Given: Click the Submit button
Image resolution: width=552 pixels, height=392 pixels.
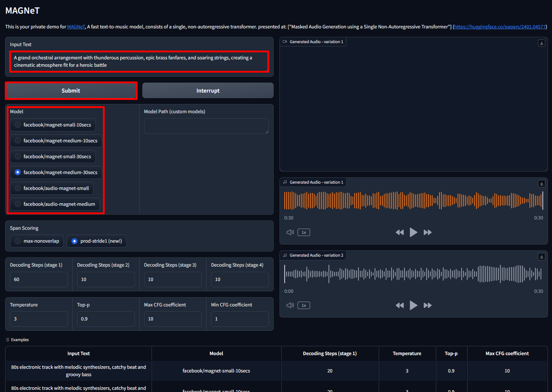Looking at the screenshot, I should click(71, 90).
